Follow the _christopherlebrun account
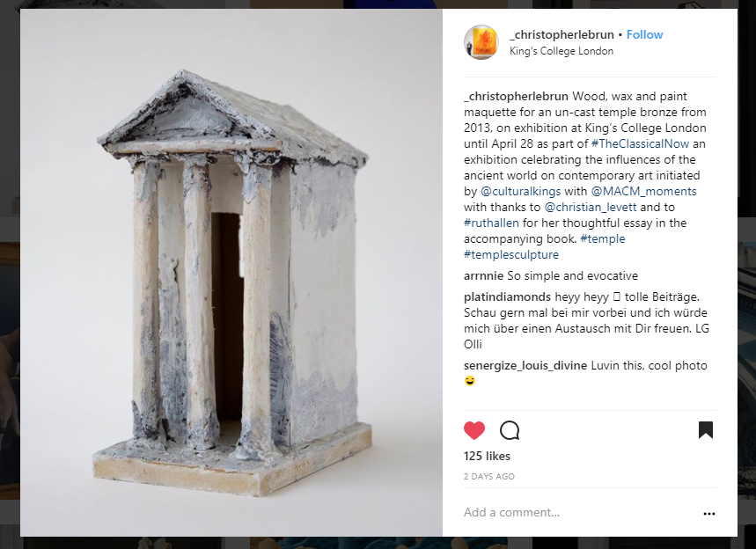756x549 pixels. (644, 34)
